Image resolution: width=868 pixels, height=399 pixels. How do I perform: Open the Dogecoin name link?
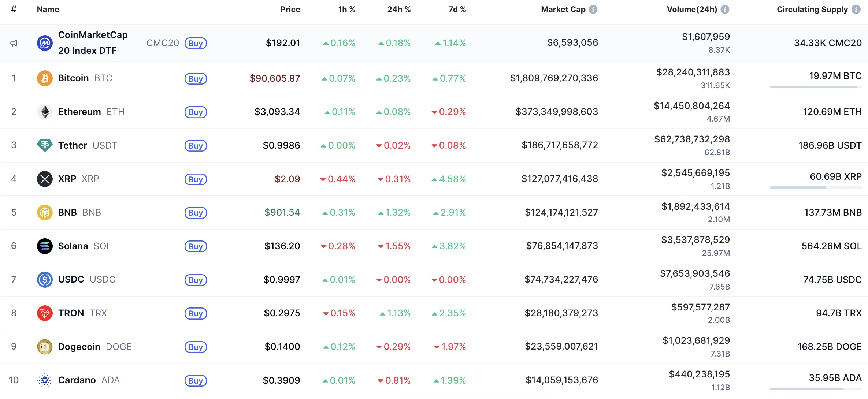click(79, 347)
